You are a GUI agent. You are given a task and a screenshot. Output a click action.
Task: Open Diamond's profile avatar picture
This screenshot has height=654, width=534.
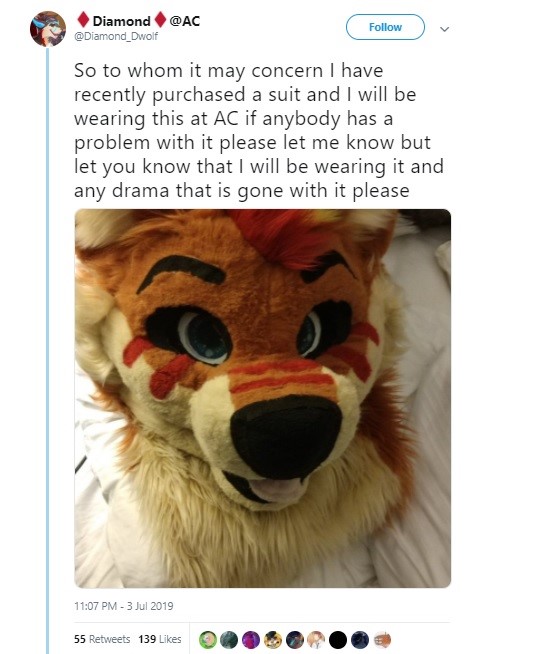coord(48,29)
